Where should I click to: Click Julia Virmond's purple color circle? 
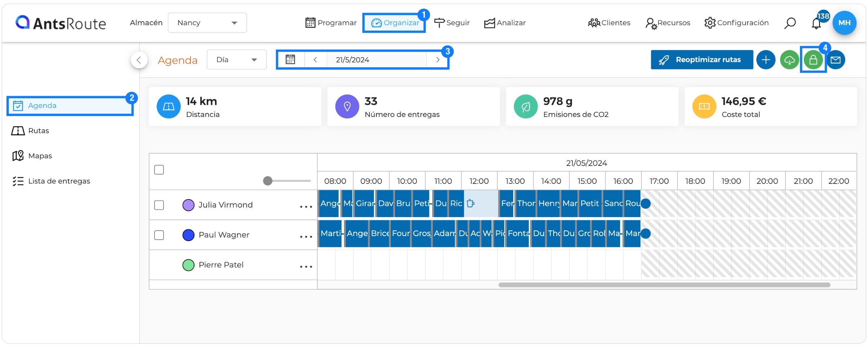[x=188, y=205]
